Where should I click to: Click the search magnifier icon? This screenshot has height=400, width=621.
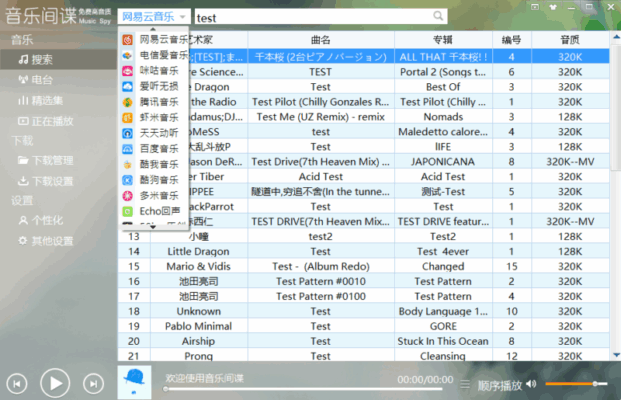(438, 16)
